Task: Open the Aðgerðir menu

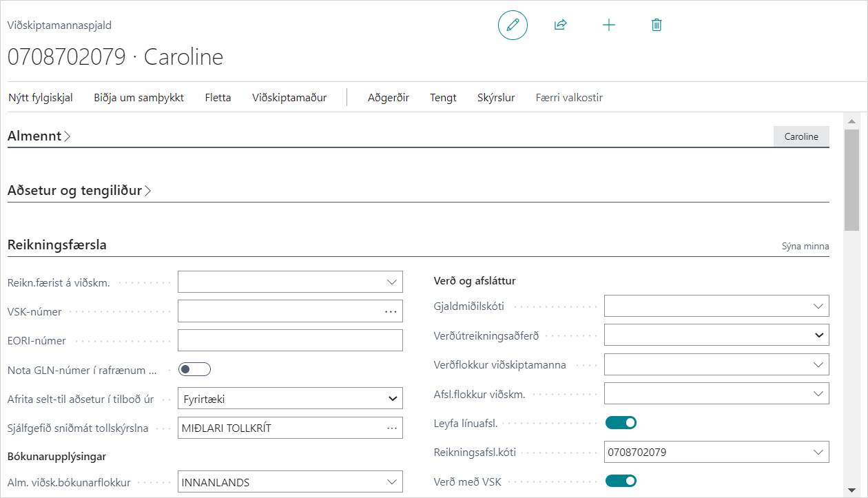Action: coord(389,98)
